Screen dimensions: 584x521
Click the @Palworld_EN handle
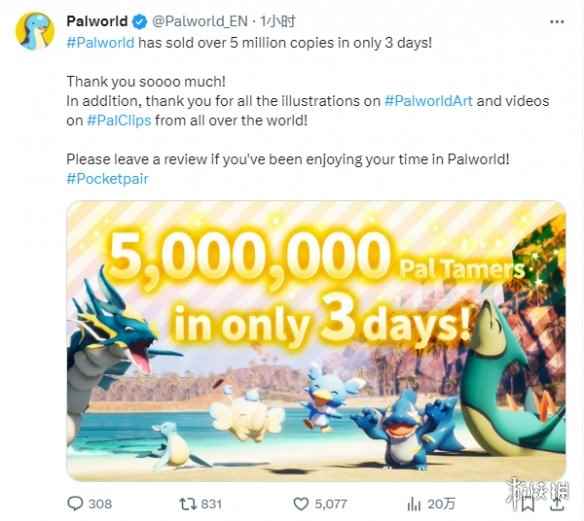pos(200,22)
